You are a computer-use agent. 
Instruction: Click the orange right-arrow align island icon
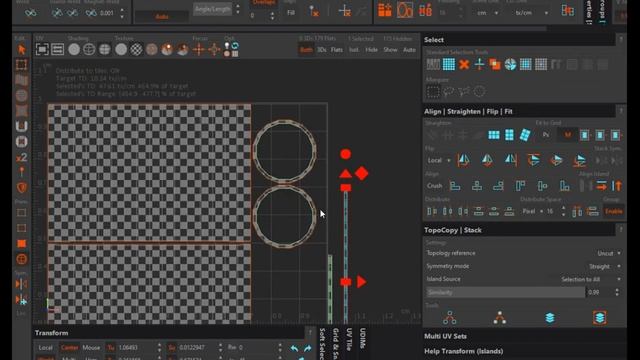pos(601,186)
